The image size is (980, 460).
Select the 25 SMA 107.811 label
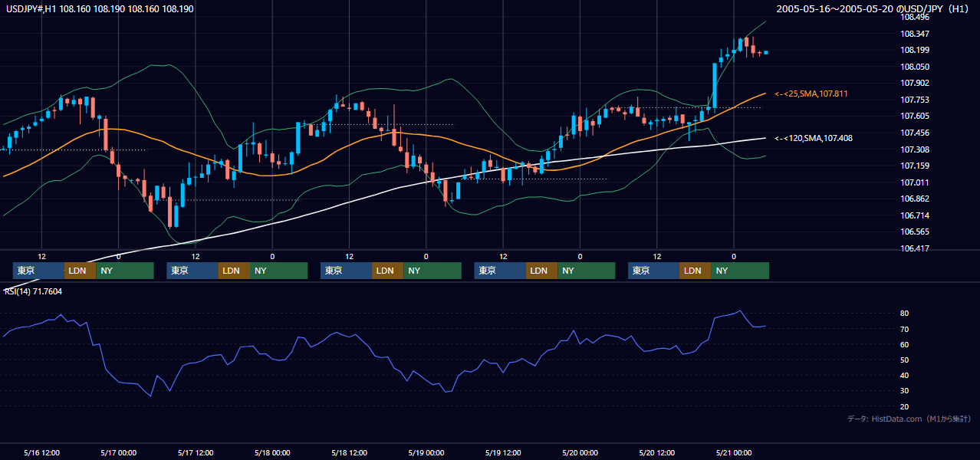point(811,94)
